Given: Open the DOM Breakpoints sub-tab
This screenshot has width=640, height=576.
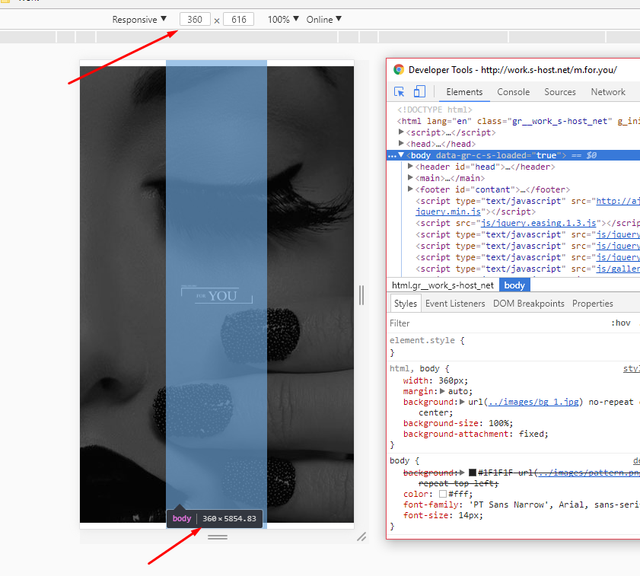Looking at the screenshot, I should tap(529, 304).
